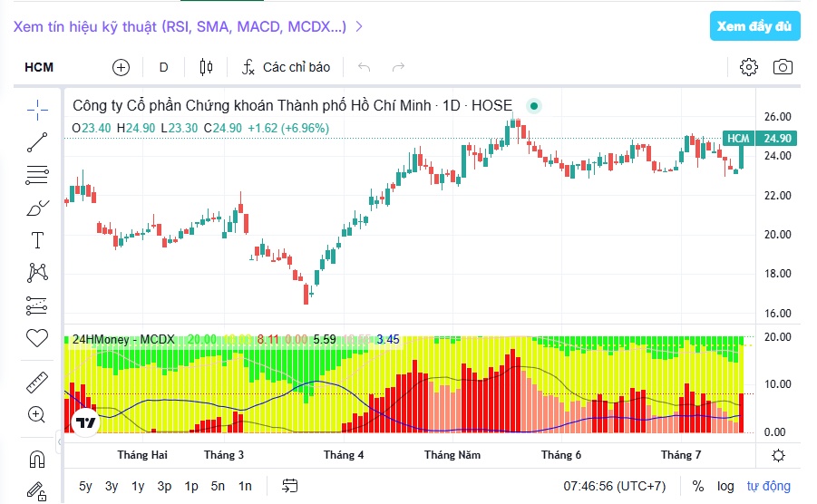The image size is (817, 504).
Task: Select the brush drawing tool
Action: pyautogui.click(x=37, y=208)
